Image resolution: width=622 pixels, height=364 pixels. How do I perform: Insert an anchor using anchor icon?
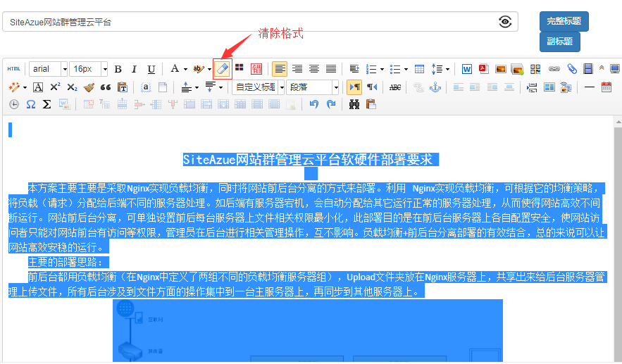(435, 87)
